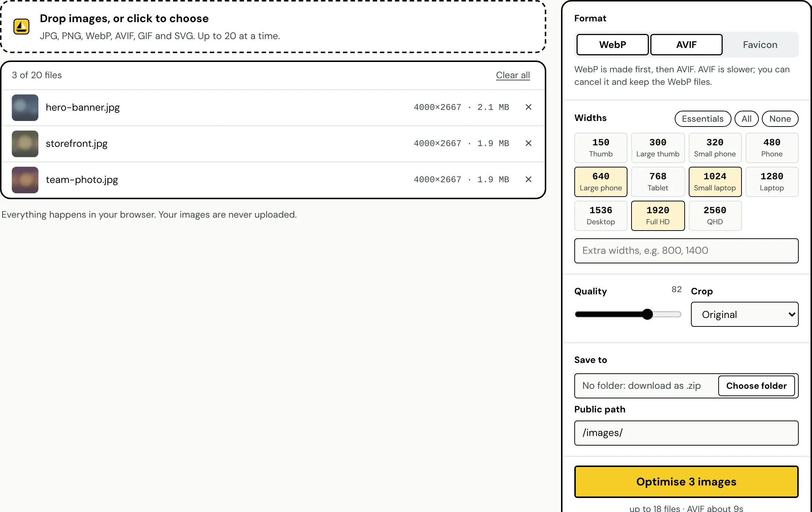Select the All widths preset
The width and height of the screenshot is (812, 512).
[746, 119]
